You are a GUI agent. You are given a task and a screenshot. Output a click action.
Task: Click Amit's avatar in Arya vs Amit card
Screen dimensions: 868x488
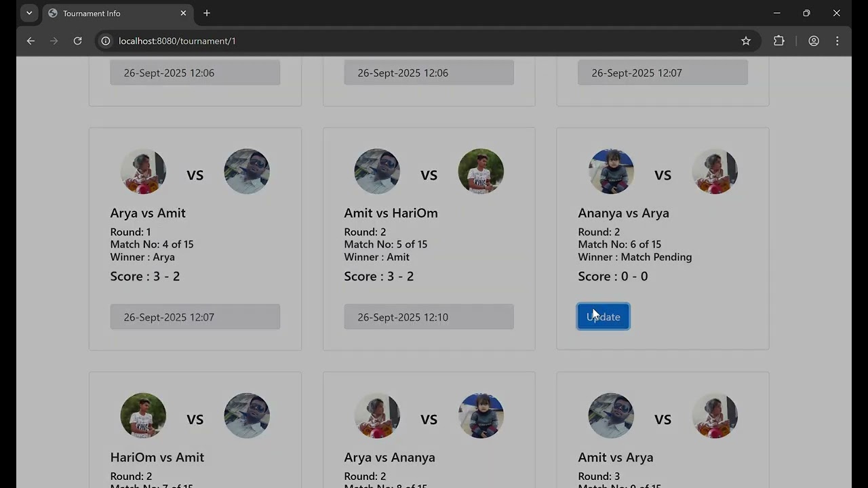(x=247, y=171)
